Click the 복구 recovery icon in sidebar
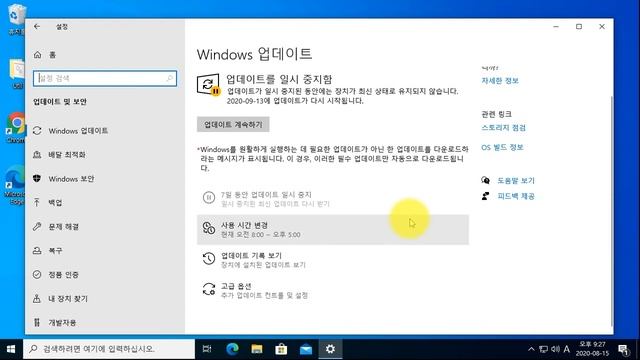This screenshot has height=360, width=640. click(x=37, y=251)
